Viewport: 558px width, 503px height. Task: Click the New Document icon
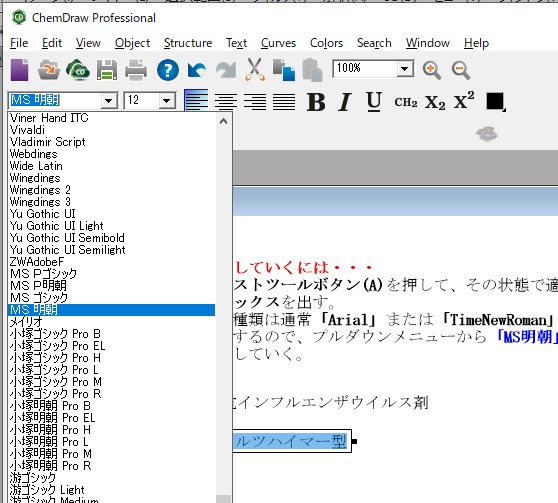(x=20, y=70)
